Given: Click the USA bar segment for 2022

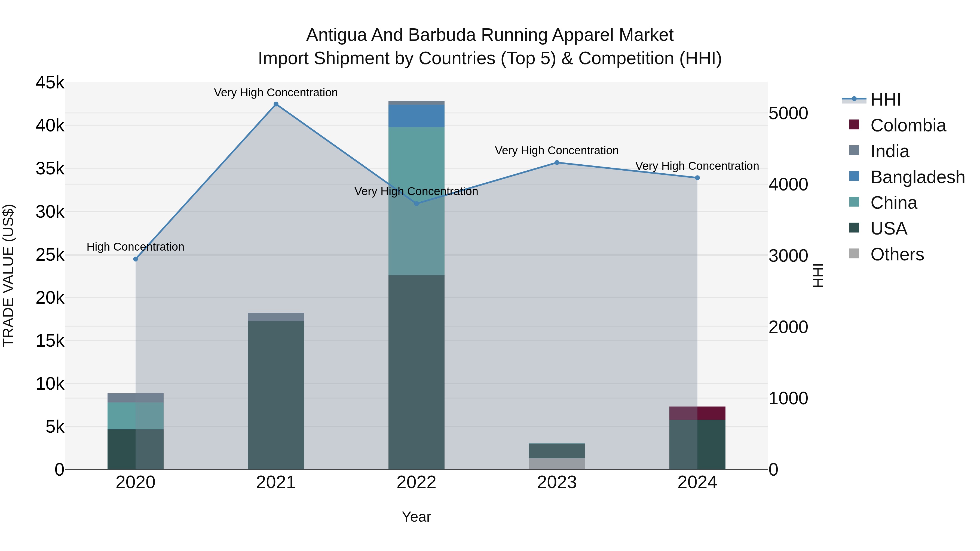Looking at the screenshot, I should [x=416, y=372].
